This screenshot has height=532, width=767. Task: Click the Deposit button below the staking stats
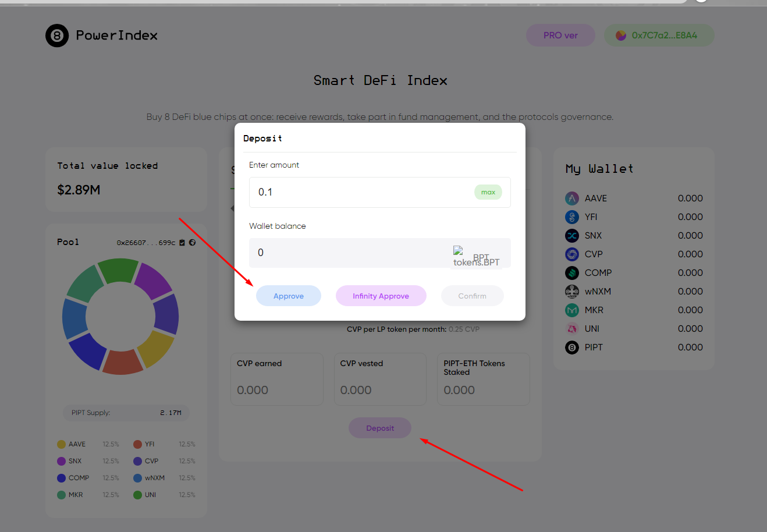pyautogui.click(x=380, y=428)
